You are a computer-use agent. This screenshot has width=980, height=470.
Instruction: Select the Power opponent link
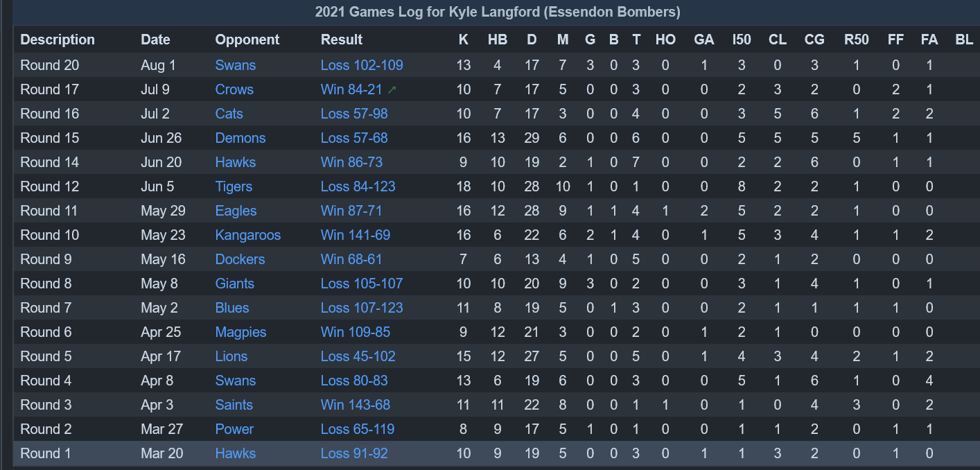pos(234,429)
